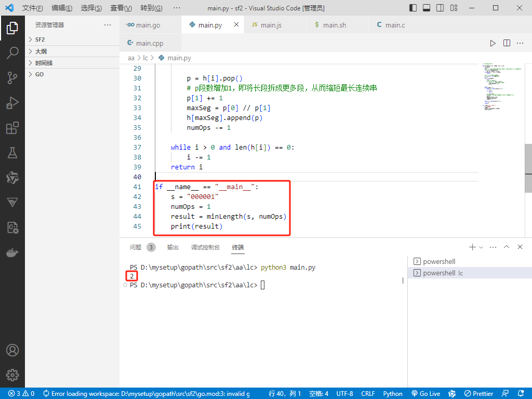The width and height of the screenshot is (532, 399).
Task: Open Run and Debug view
Action: [12, 103]
